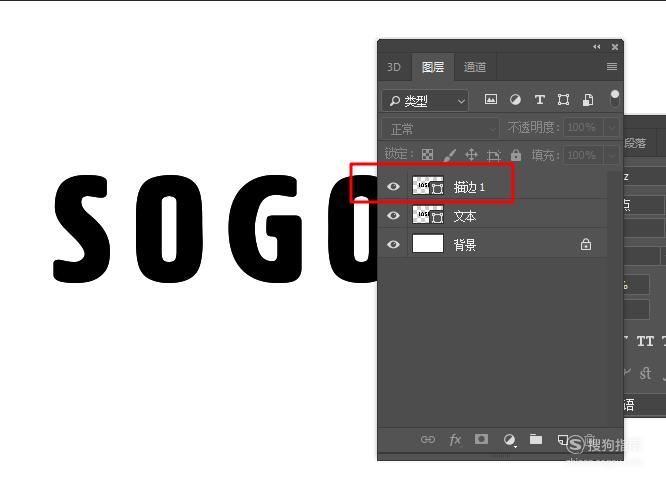
Task: Select the layer named 背景
Action: tap(465, 245)
